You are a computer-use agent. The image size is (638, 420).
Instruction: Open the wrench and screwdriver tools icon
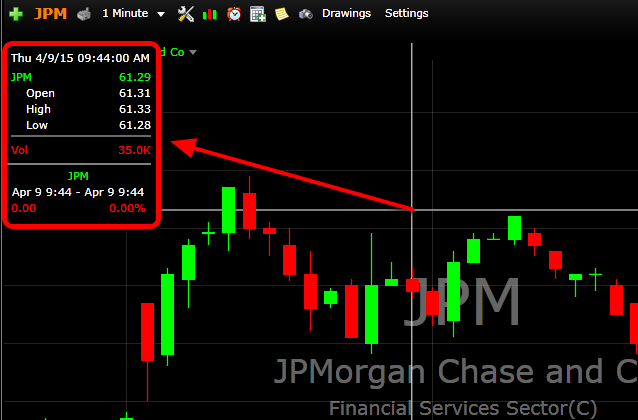[186, 14]
